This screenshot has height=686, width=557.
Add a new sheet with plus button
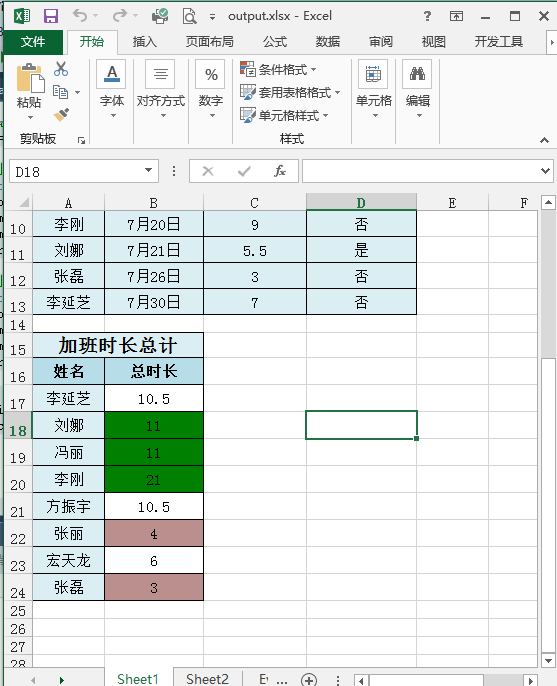309,679
